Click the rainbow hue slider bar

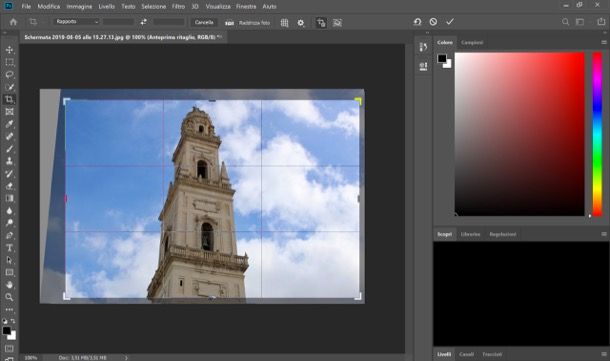pos(597,134)
